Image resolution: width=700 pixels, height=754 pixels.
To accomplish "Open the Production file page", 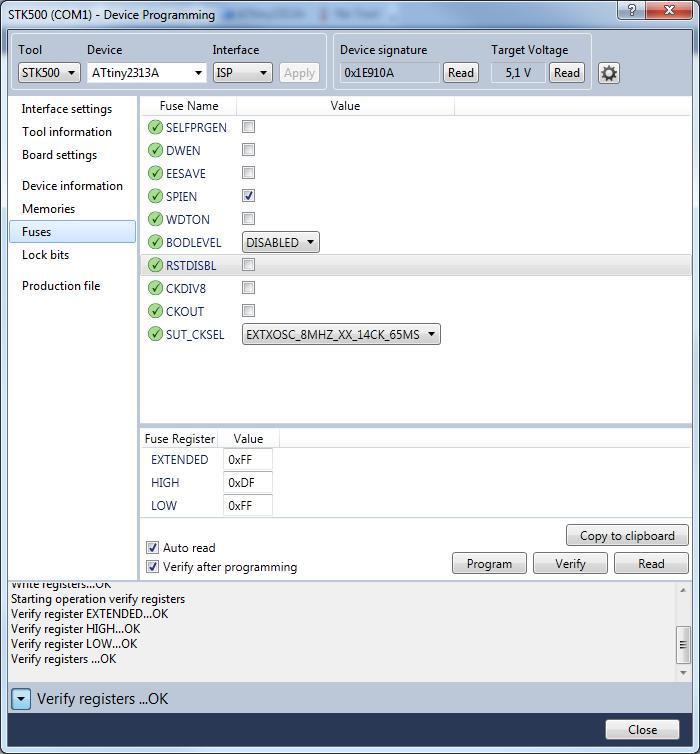I will [x=61, y=286].
